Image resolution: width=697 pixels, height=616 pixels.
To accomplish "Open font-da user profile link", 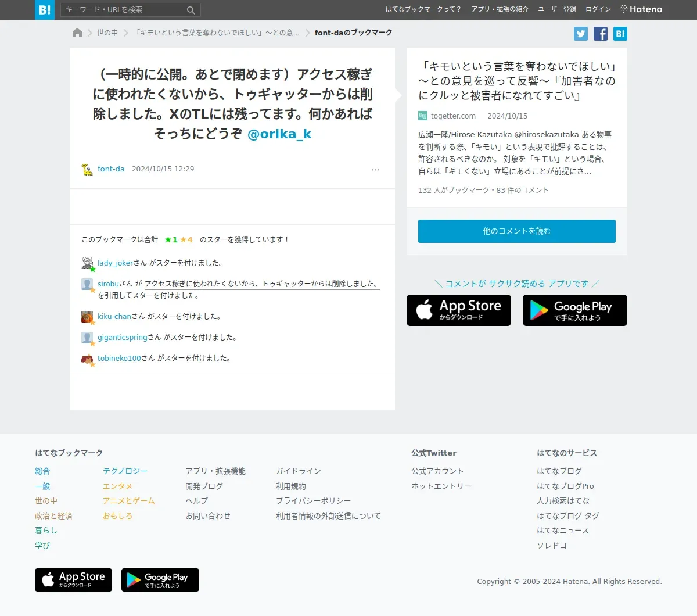I will (111, 169).
